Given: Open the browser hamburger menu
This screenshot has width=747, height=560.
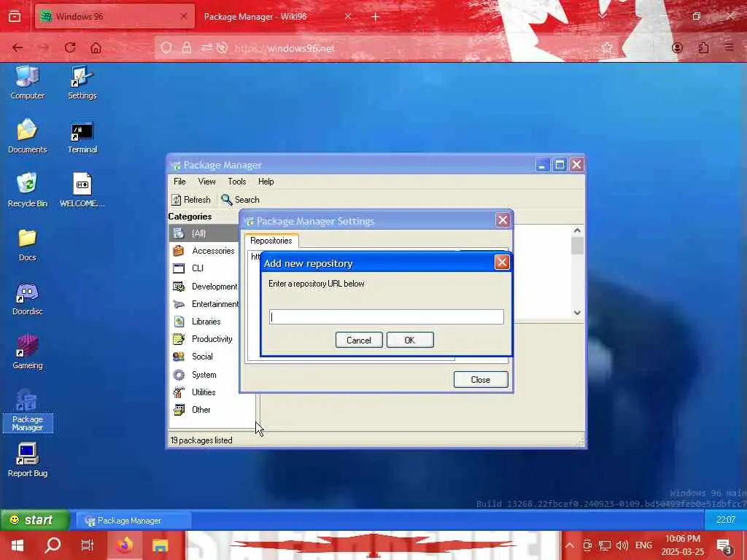Looking at the screenshot, I should 729,47.
